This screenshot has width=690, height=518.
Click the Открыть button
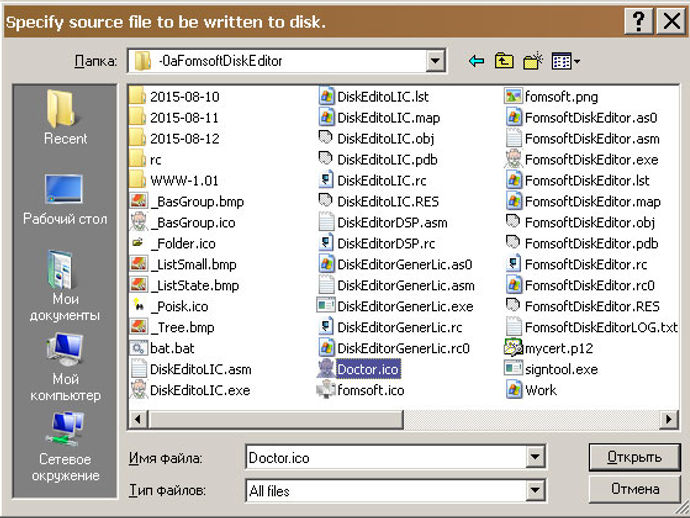tap(634, 457)
